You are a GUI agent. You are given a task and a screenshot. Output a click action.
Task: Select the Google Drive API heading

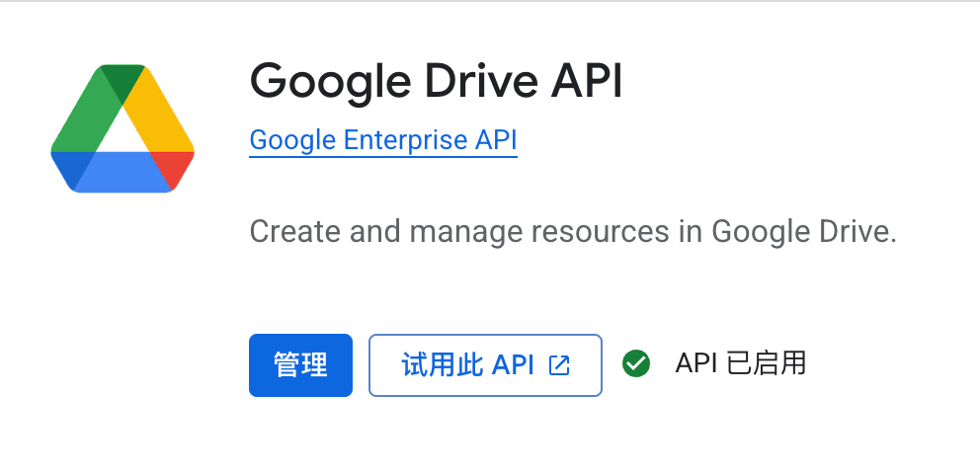point(437,82)
